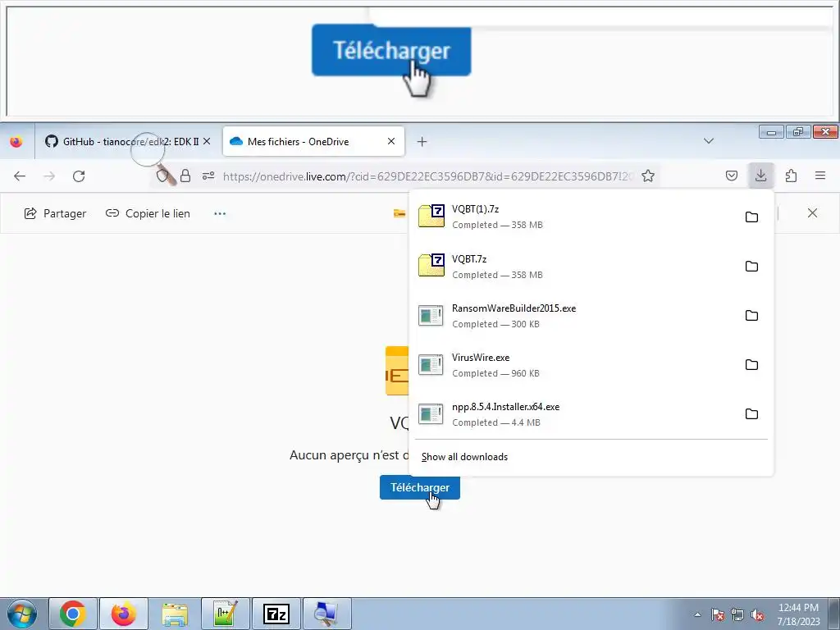This screenshot has width=840, height=630.
Task: Open containing folder for VQBT(1).7z
Action: click(751, 217)
